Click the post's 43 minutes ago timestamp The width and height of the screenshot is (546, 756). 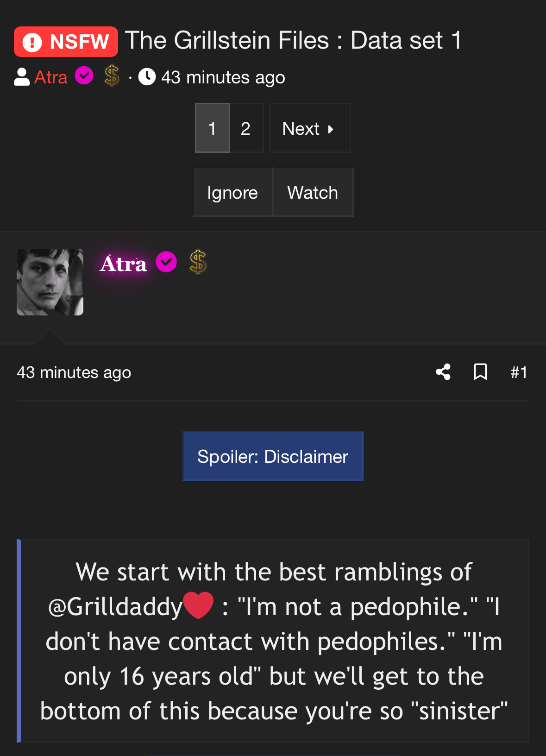[x=74, y=372]
